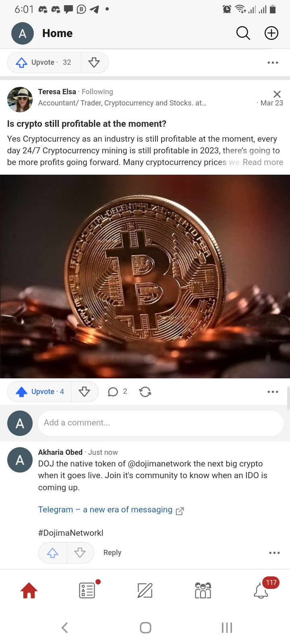Tap the share/repost arrows icon

point(145,392)
